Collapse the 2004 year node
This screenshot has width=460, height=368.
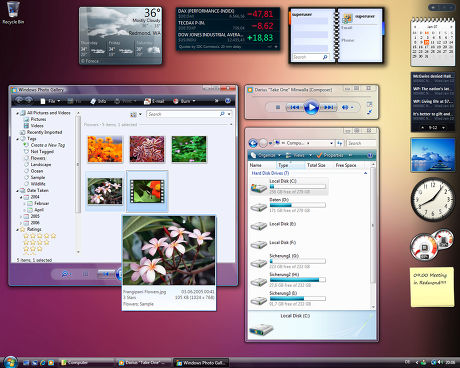[21, 197]
